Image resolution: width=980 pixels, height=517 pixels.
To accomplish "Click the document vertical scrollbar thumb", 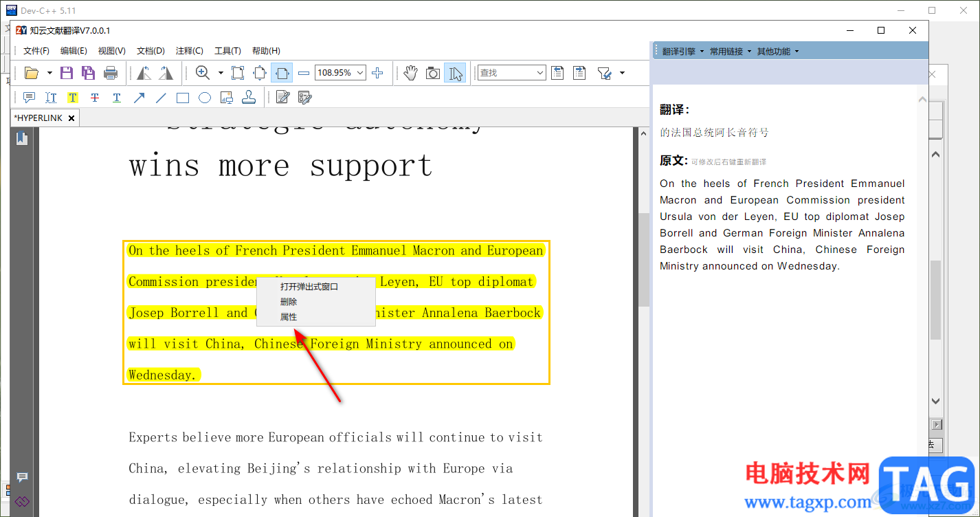I will tap(644, 259).
